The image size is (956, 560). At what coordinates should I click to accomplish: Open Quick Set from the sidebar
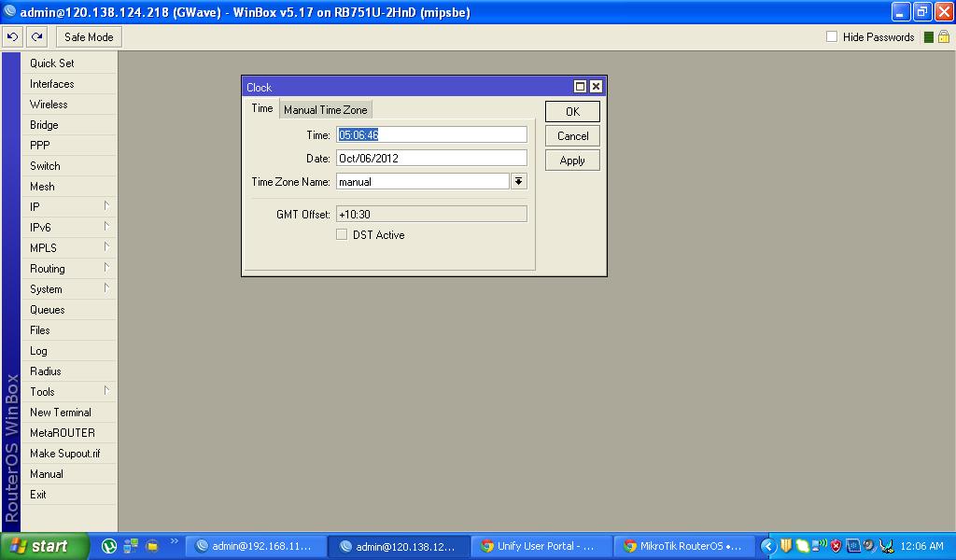point(68,63)
